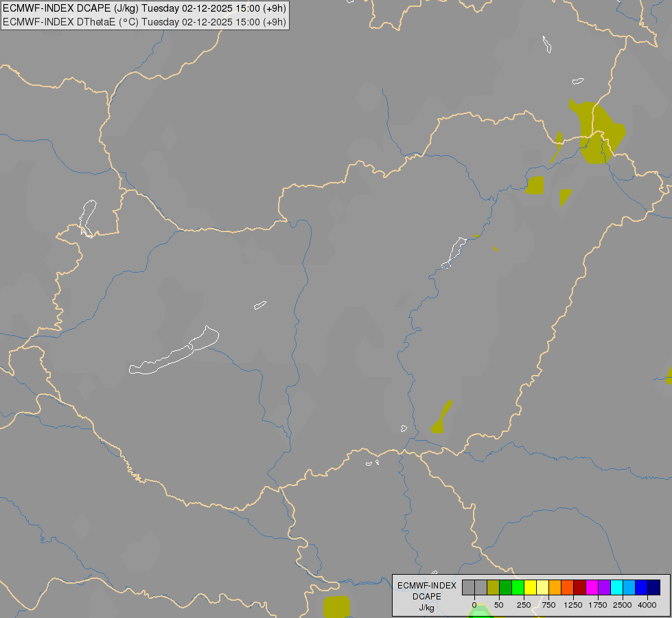Image resolution: width=672 pixels, height=618 pixels.
Task: Click the dark green legend swatch
Action: tap(506, 587)
